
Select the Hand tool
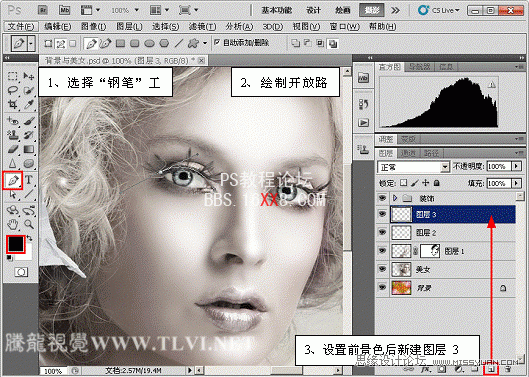(12, 224)
